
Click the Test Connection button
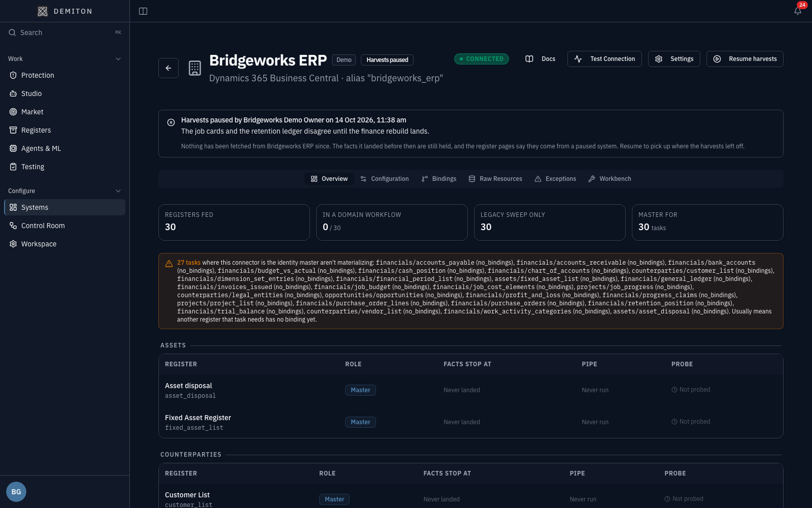[x=604, y=59]
